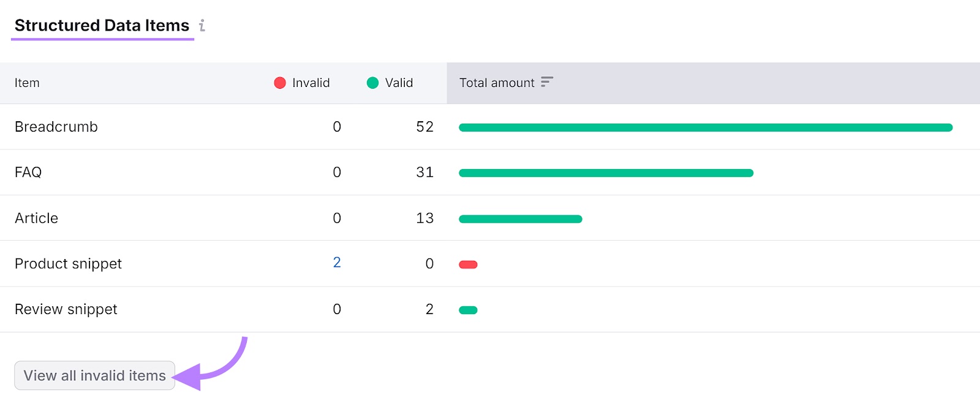Select the Article row item

click(x=37, y=218)
